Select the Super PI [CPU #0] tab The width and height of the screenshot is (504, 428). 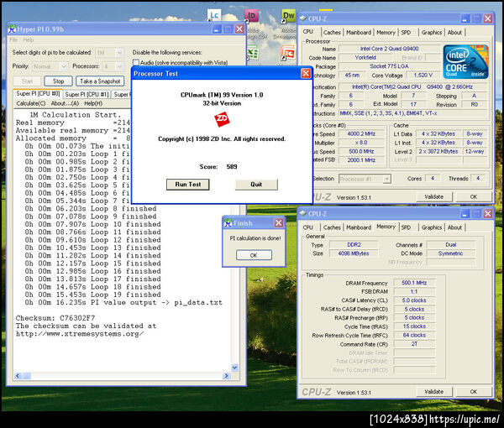[x=38, y=94]
